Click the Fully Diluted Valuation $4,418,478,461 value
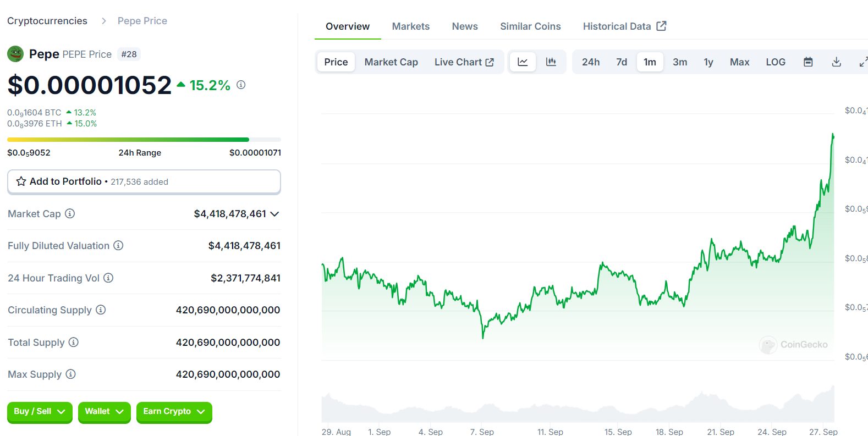This screenshot has width=868, height=436. [x=244, y=246]
